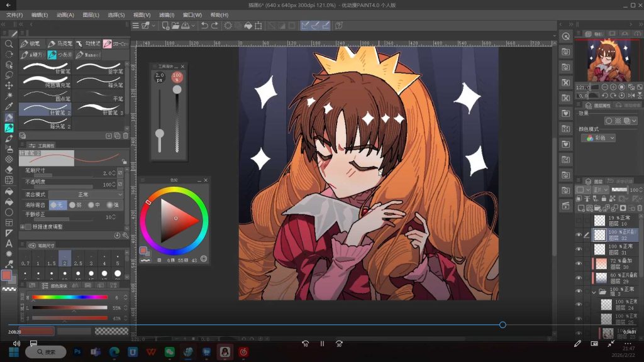Screen dimensions: 644x362
Task: Click the redo arrow in top toolbar
Action: point(214,25)
